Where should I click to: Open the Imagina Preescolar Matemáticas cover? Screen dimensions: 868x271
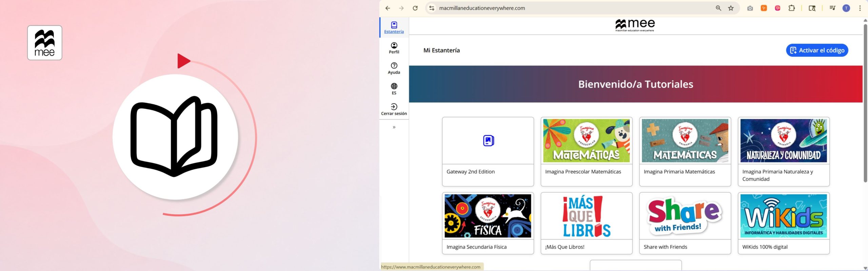(586, 141)
